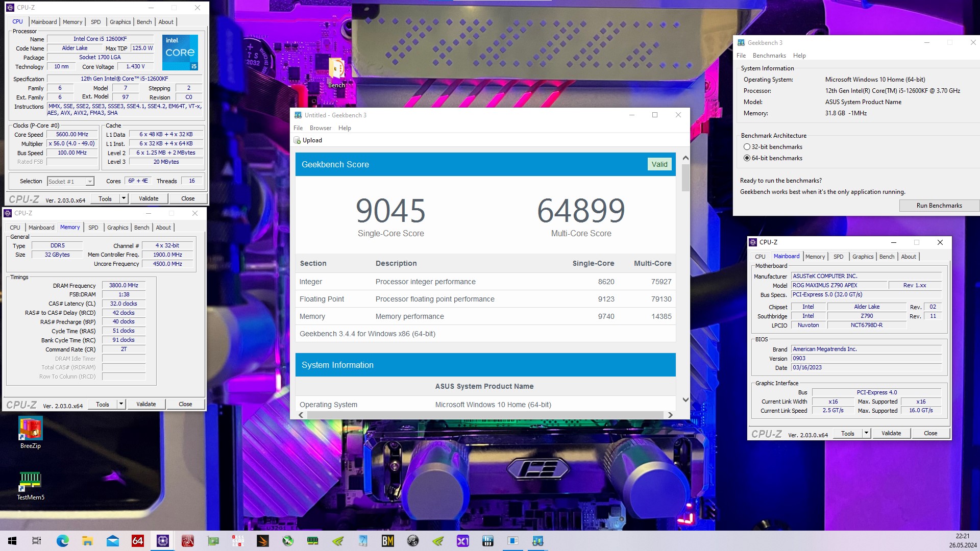The width and height of the screenshot is (980, 551).
Task: Open Help menu in Geekbench 3 window
Action: pos(799,56)
